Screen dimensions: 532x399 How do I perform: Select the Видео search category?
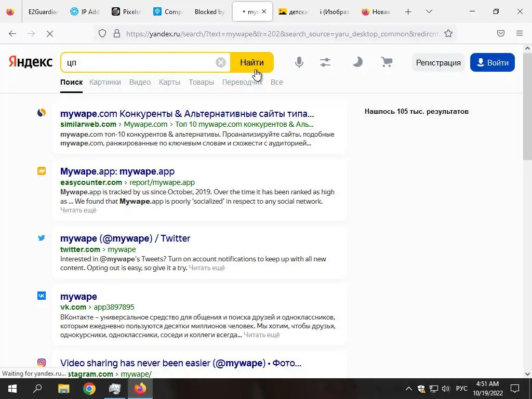point(140,82)
